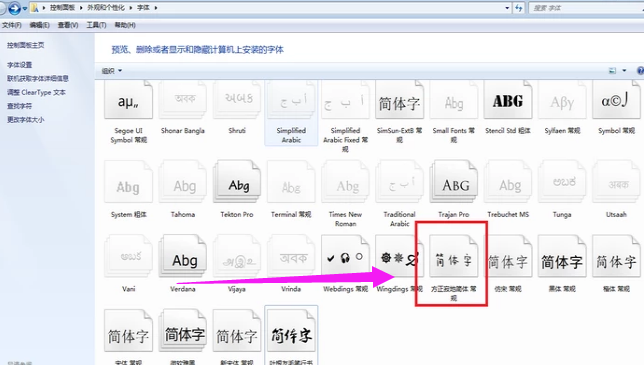The height and width of the screenshot is (365, 644).
Task: Refresh the fonts folder view
Action: tap(519, 8)
